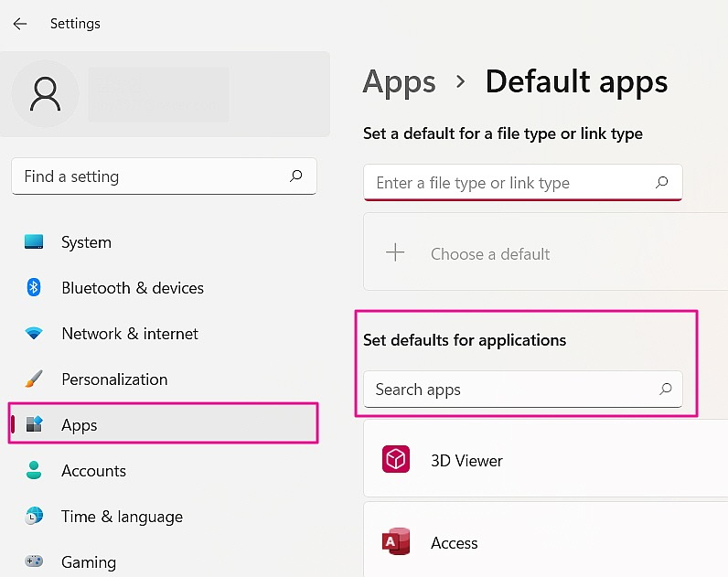Click the Access app icon
The image size is (728, 577).
click(396, 542)
